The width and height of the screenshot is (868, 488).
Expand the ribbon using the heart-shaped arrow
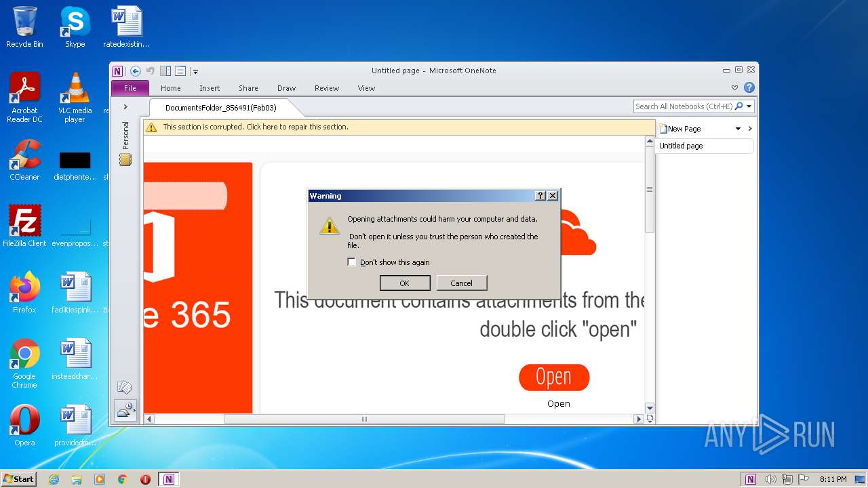coord(734,87)
